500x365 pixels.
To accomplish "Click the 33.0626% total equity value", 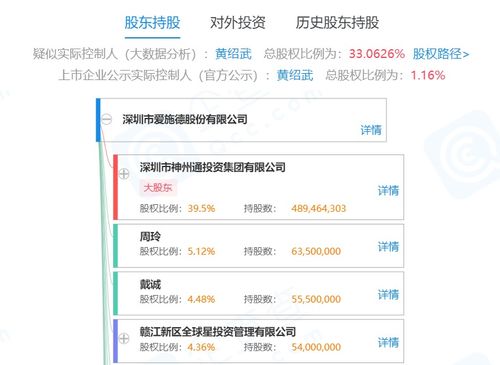I will (x=377, y=54).
